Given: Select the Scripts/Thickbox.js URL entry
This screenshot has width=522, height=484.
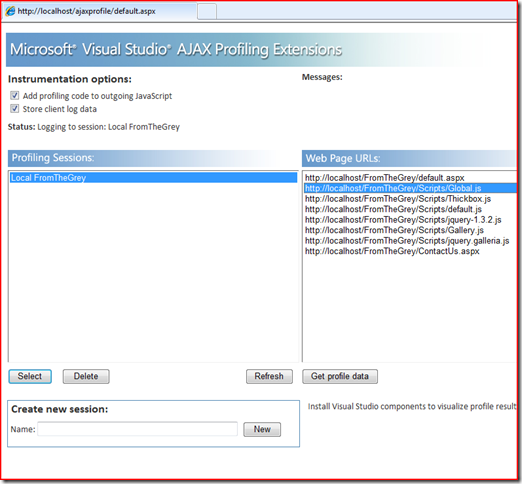Looking at the screenshot, I should click(410, 199).
